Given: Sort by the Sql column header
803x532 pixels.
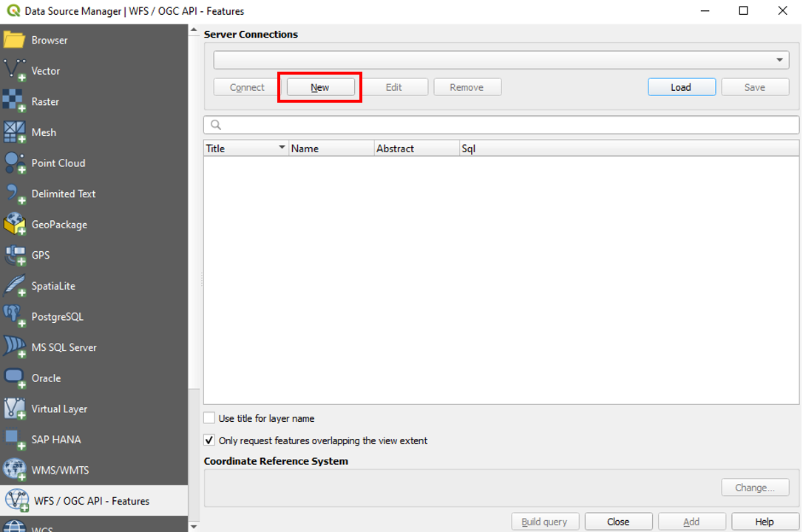Looking at the screenshot, I should [x=629, y=149].
